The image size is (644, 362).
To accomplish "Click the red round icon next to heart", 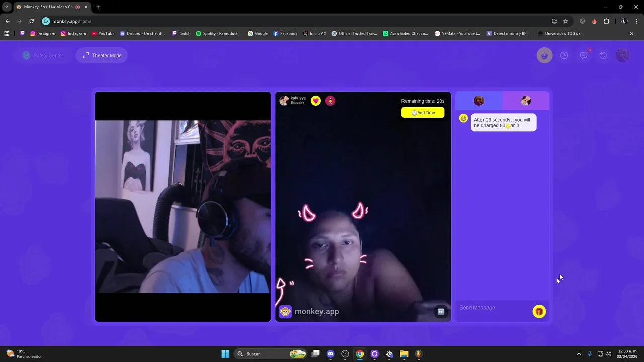I will (330, 101).
